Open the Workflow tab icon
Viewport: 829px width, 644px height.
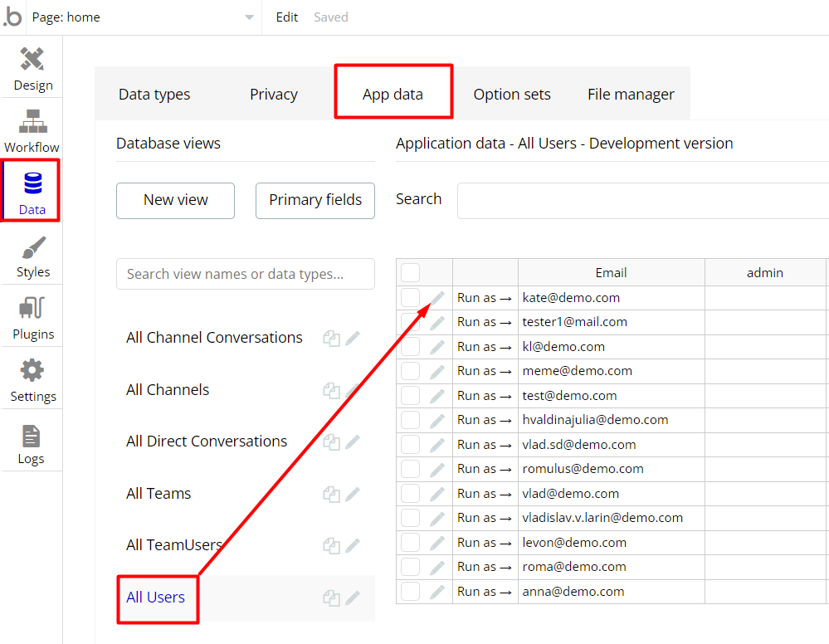pos(33,121)
